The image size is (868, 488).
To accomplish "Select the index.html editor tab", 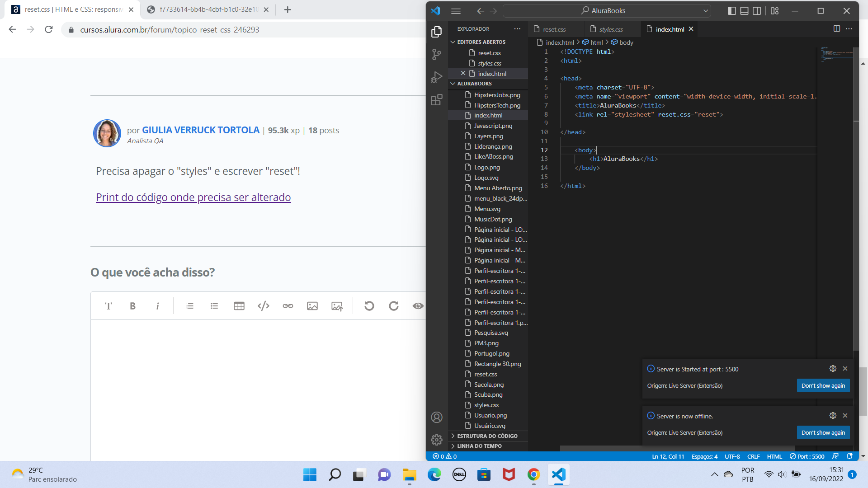I will 670,29.
